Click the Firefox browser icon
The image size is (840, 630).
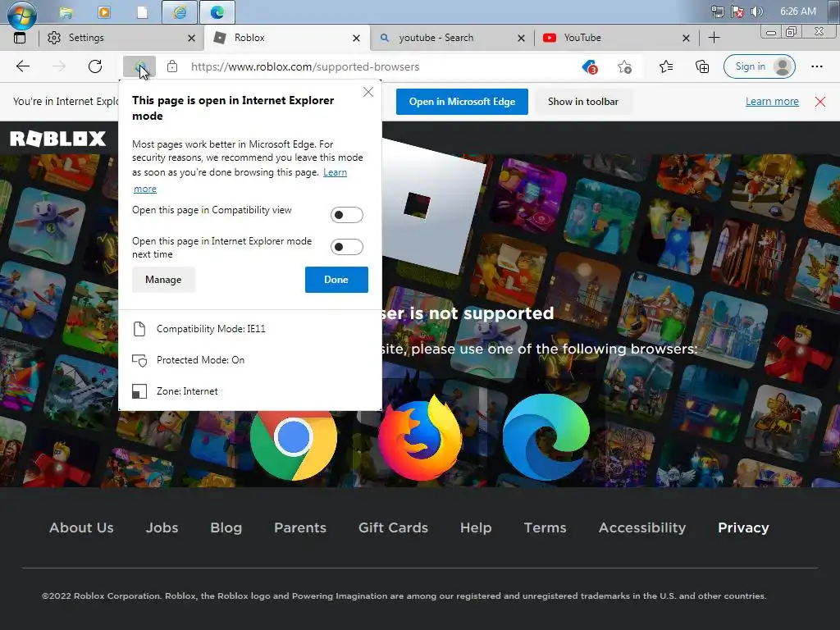pos(420,438)
